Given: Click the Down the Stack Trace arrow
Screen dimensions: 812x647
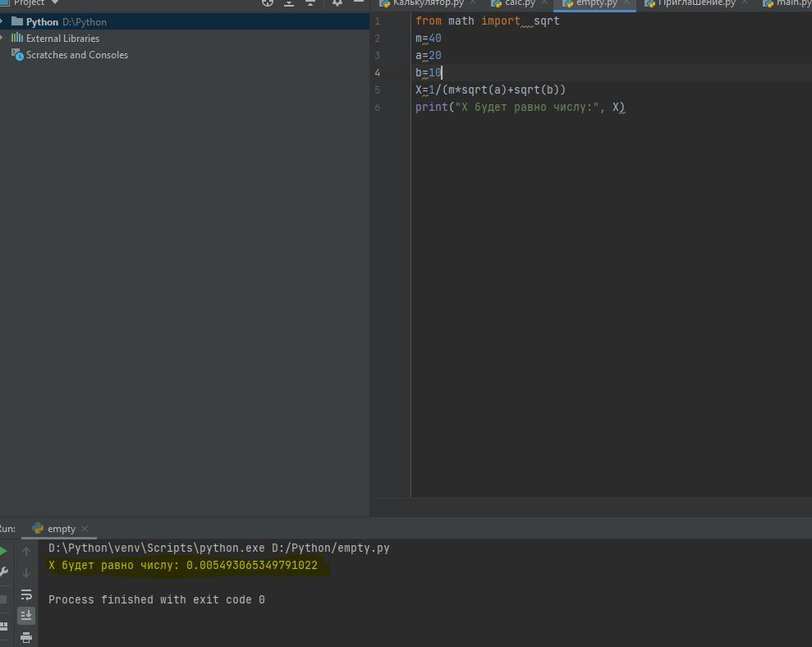Looking at the screenshot, I should click(26, 572).
